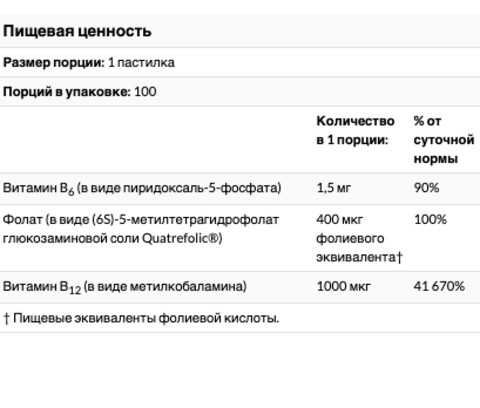Click the 'Пищевая ценность' heading

[77, 31]
